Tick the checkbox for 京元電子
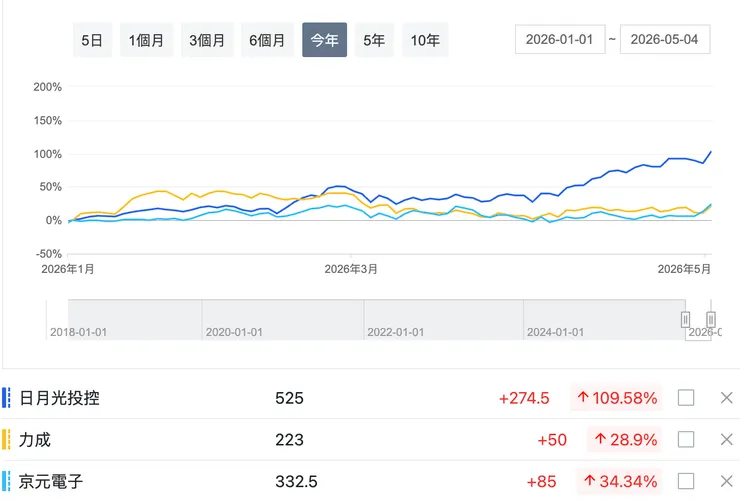This screenshot has height=500, width=740. pos(686,481)
